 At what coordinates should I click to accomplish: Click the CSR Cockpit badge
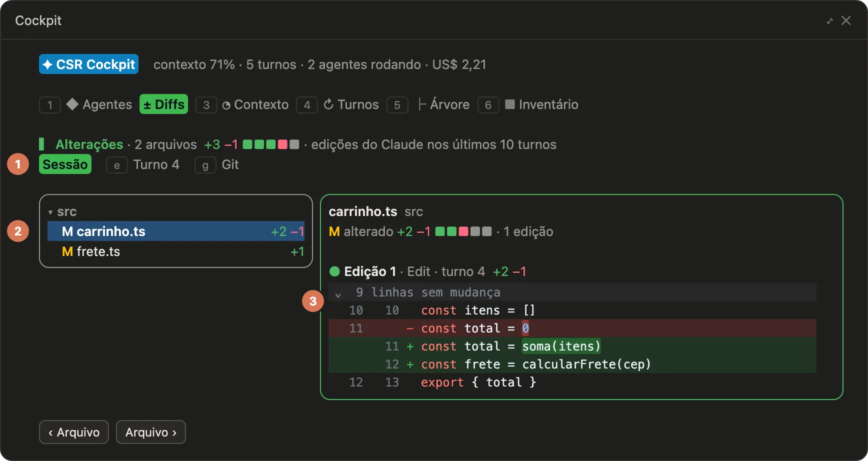point(88,64)
